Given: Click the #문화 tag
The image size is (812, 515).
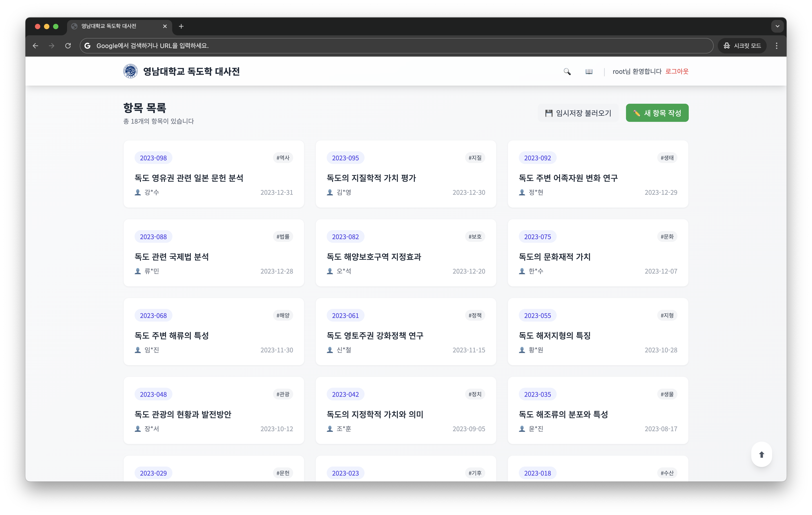Looking at the screenshot, I should [667, 237].
